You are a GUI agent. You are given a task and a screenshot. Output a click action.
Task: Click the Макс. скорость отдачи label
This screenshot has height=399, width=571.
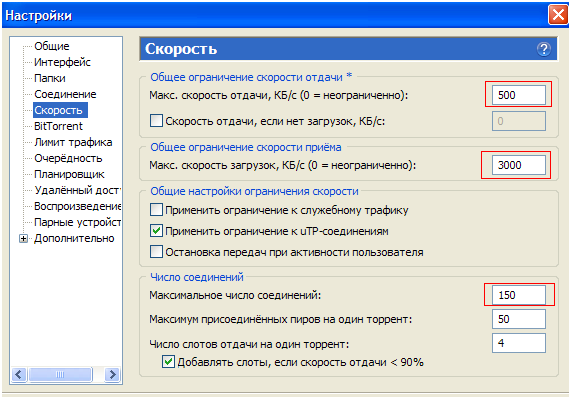pyautogui.click(x=279, y=95)
